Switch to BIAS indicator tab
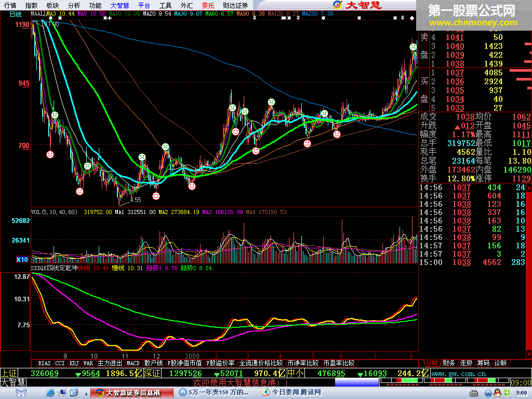The width and height of the screenshot is (532, 399). [x=44, y=363]
